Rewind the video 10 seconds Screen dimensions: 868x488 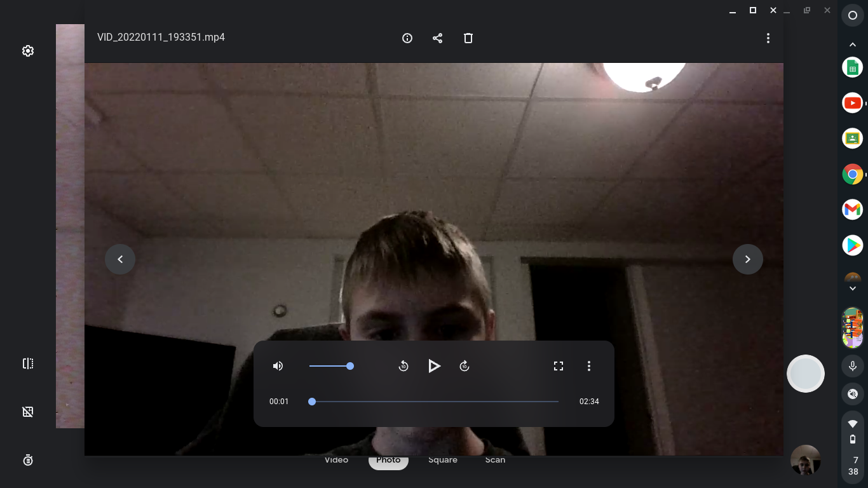403,366
